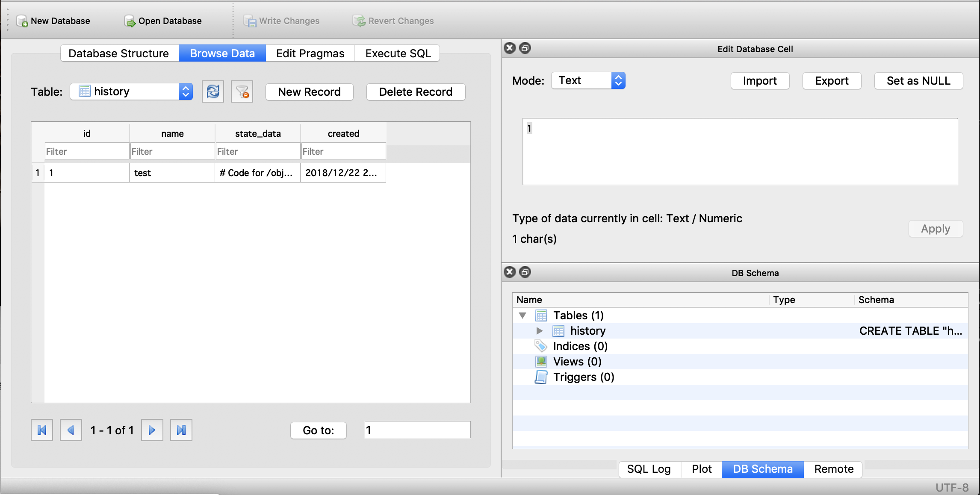Click the Delete Record button icon
Image resolution: width=980 pixels, height=495 pixels.
tap(416, 91)
